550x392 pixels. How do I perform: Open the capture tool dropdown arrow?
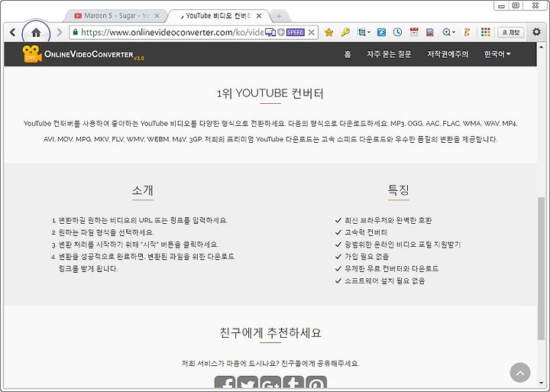(369, 33)
